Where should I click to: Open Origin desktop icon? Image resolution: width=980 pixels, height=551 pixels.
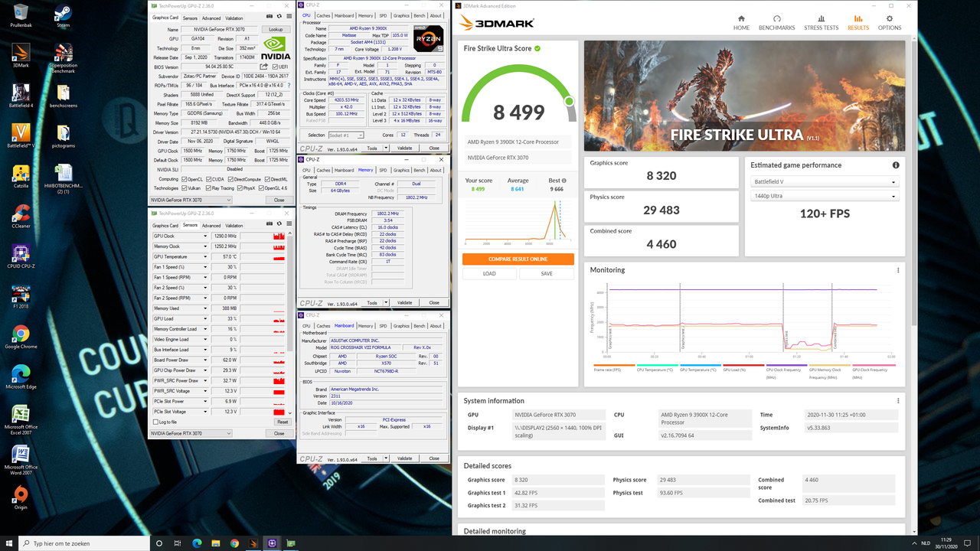pyautogui.click(x=21, y=497)
